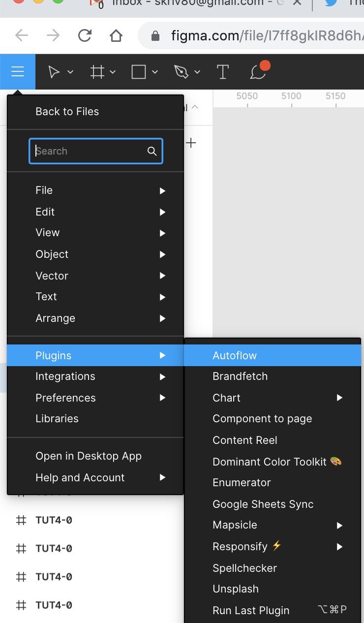
Task: Open the Help and Account submenu
Action: 95,478
